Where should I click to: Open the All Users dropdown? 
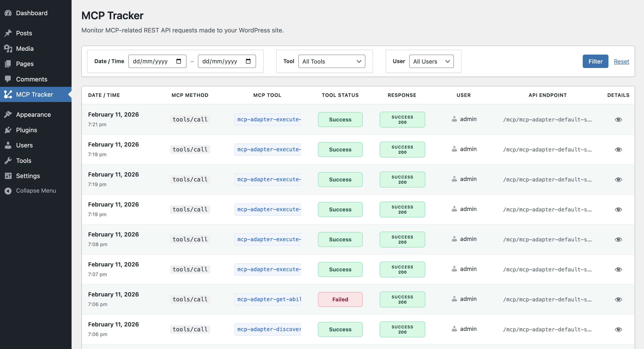coord(431,61)
